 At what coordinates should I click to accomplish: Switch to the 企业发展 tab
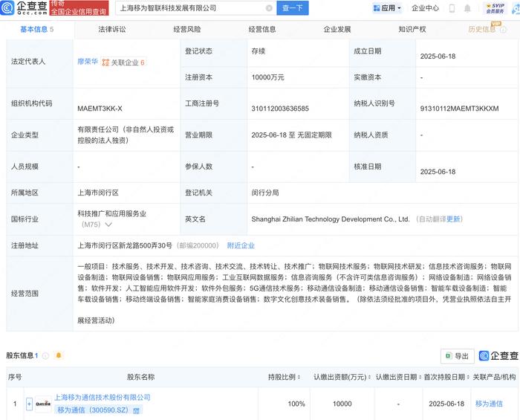337,29
